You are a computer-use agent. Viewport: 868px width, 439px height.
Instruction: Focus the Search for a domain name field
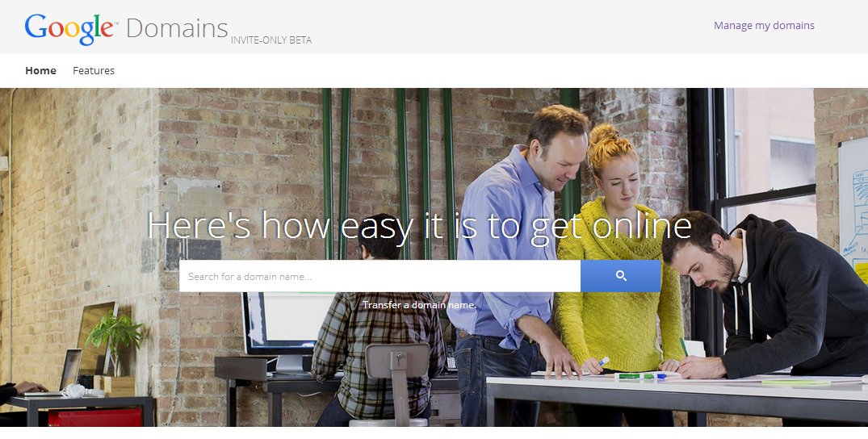tap(379, 276)
